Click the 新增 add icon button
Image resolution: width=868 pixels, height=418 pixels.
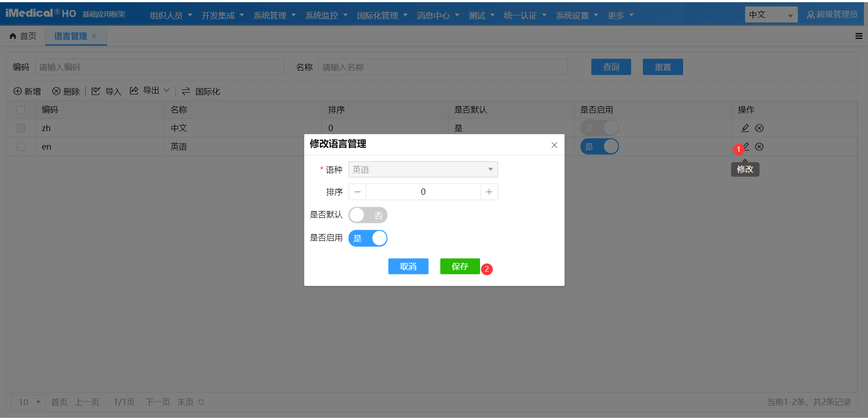pos(27,91)
